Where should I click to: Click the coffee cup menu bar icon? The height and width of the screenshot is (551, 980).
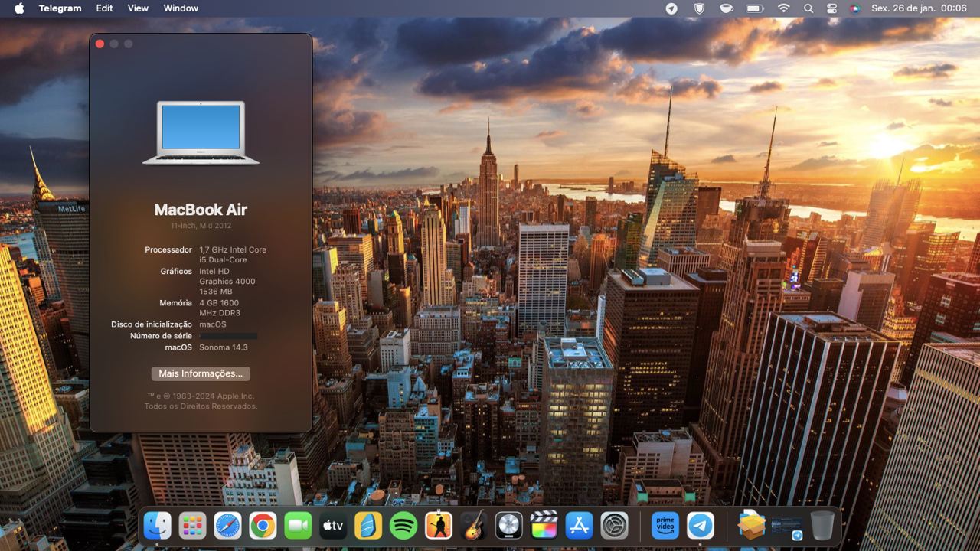(727, 8)
